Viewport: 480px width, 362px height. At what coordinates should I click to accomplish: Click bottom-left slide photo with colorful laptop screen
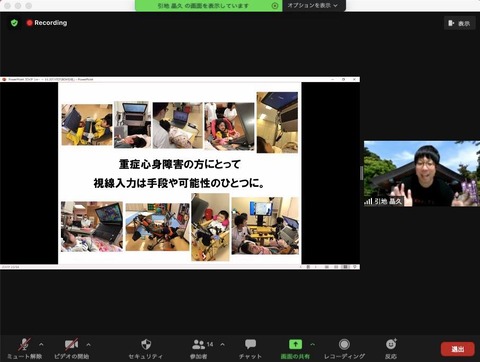coord(92,226)
